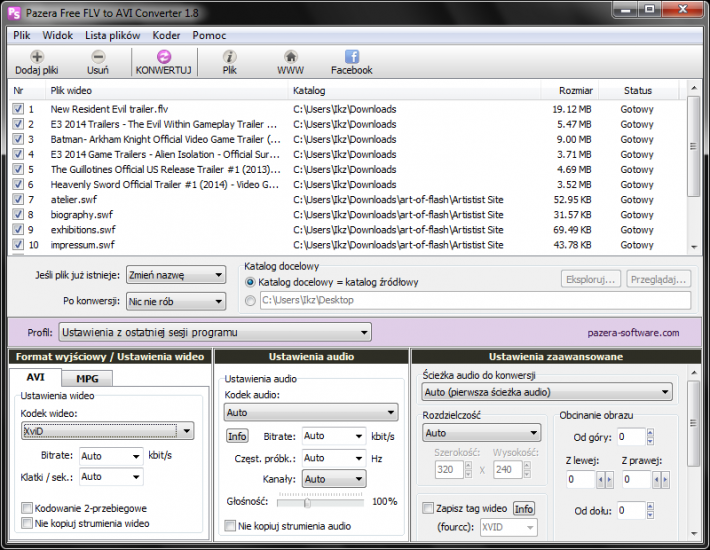Image resolution: width=710 pixels, height=550 pixels.
Task: Click the left arrow of Z lewej crop
Action: pos(601,479)
